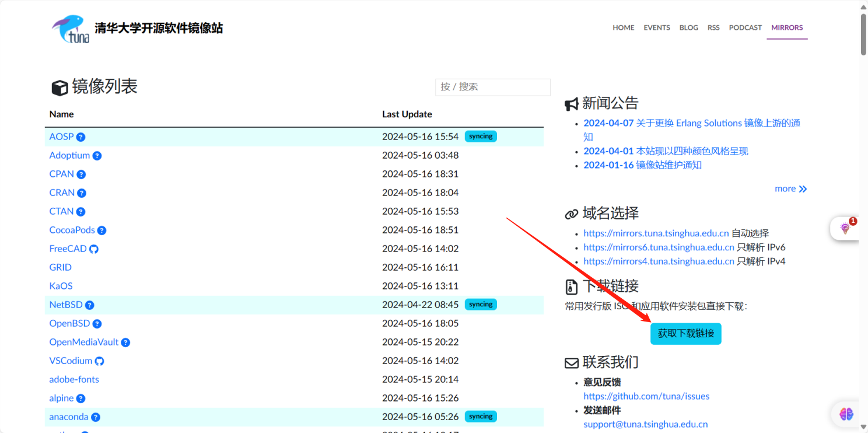Open the FreeCAD mirror link
The width and height of the screenshot is (868, 433).
68,249
